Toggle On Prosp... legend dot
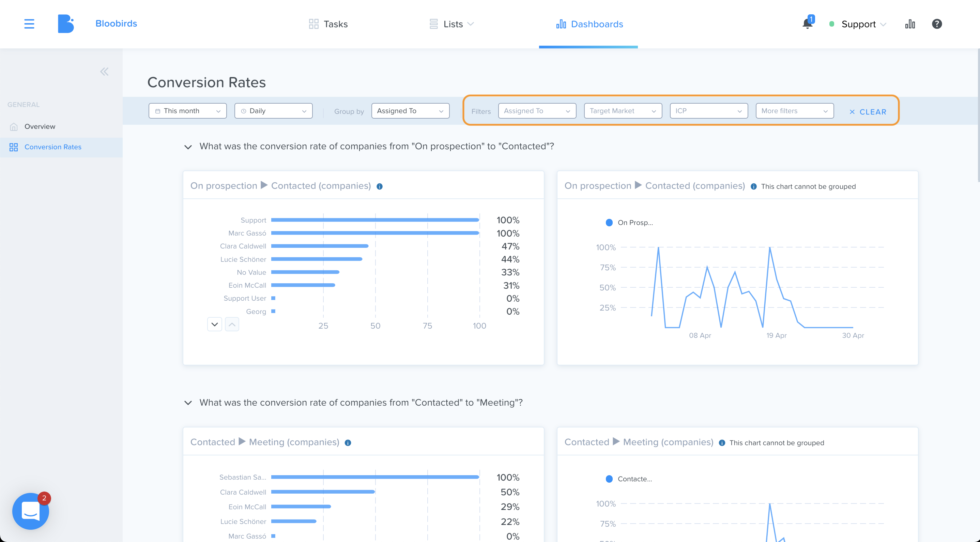The width and height of the screenshot is (980, 542). [x=609, y=223]
